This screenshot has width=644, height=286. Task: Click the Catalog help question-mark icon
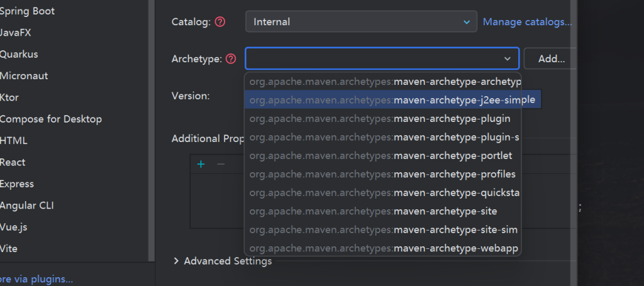tap(220, 22)
